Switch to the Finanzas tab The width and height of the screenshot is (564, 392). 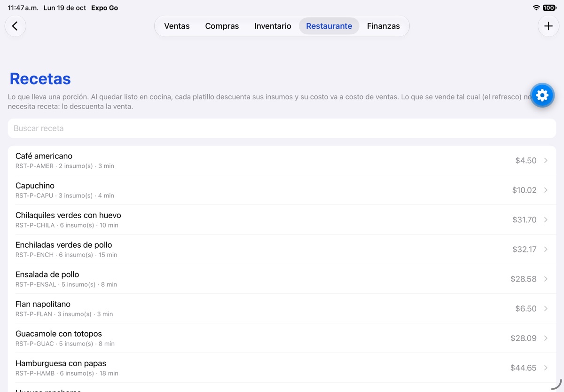pyautogui.click(x=384, y=26)
